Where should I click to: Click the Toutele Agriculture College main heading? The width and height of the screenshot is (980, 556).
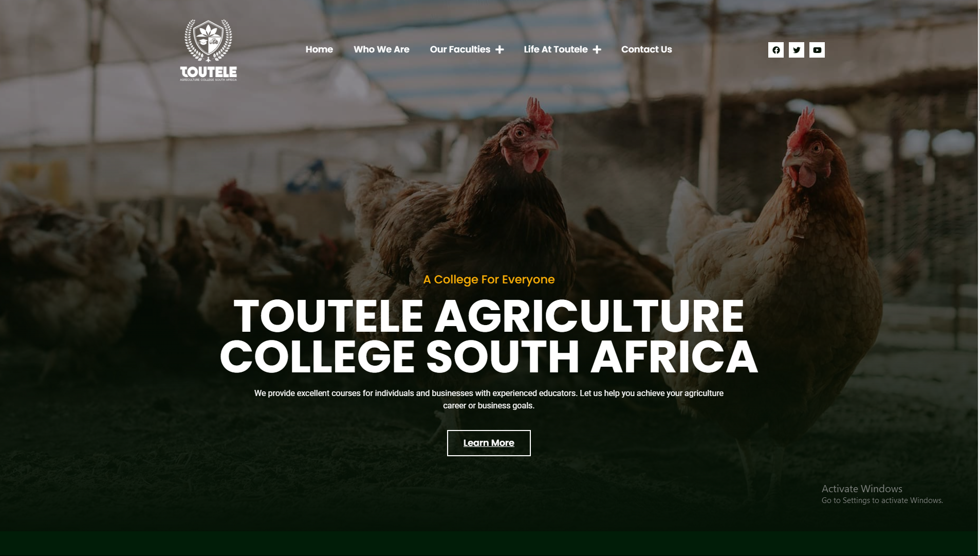(x=489, y=336)
